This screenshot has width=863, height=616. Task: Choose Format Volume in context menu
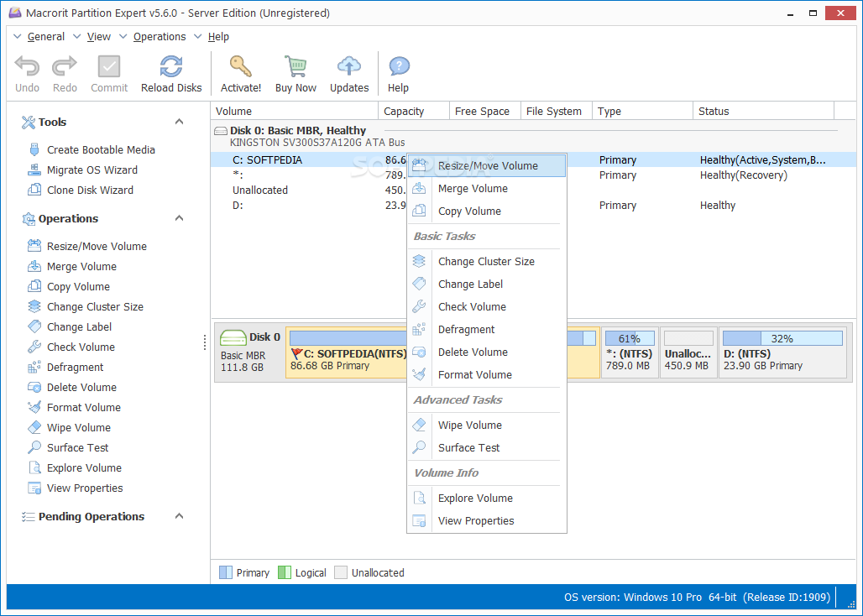click(487, 374)
